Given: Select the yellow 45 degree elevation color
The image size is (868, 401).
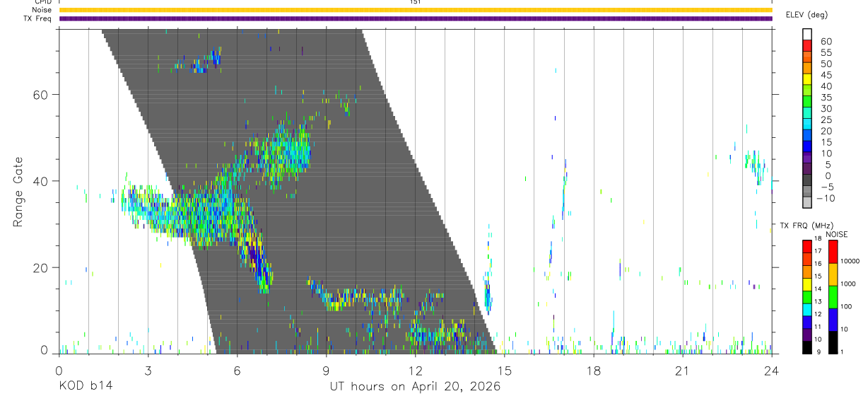Looking at the screenshot, I should (x=807, y=79).
